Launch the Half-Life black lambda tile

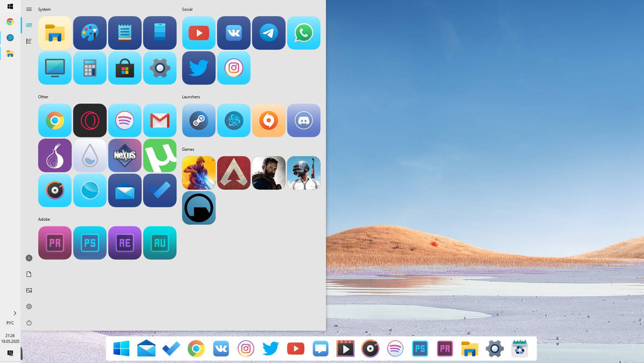coord(199,208)
